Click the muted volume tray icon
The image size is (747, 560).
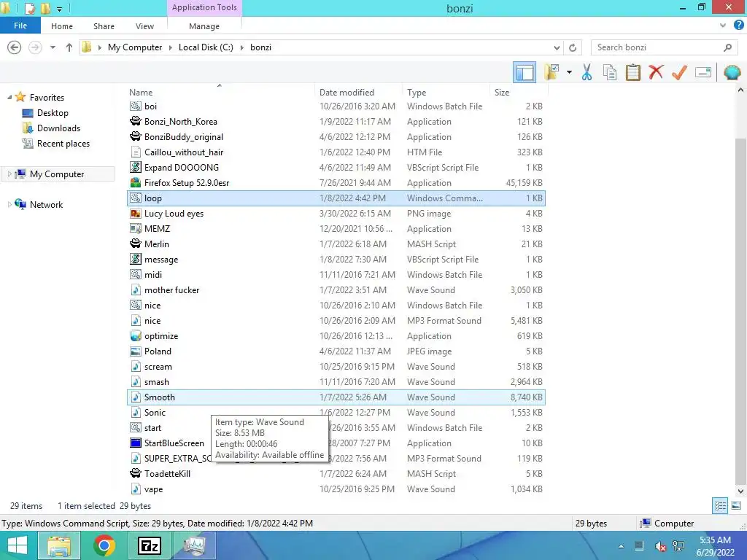(x=660, y=546)
